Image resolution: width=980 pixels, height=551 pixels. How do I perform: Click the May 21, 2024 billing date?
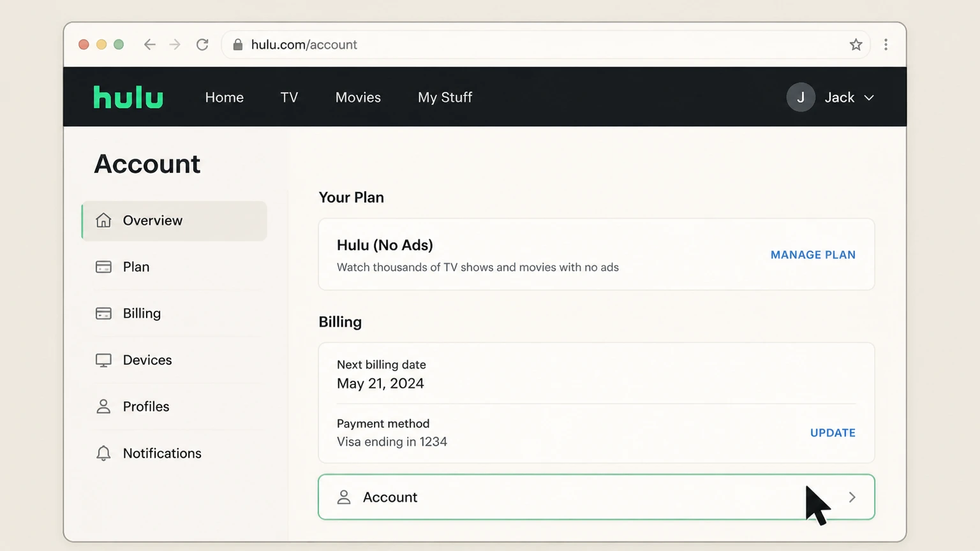pos(380,383)
